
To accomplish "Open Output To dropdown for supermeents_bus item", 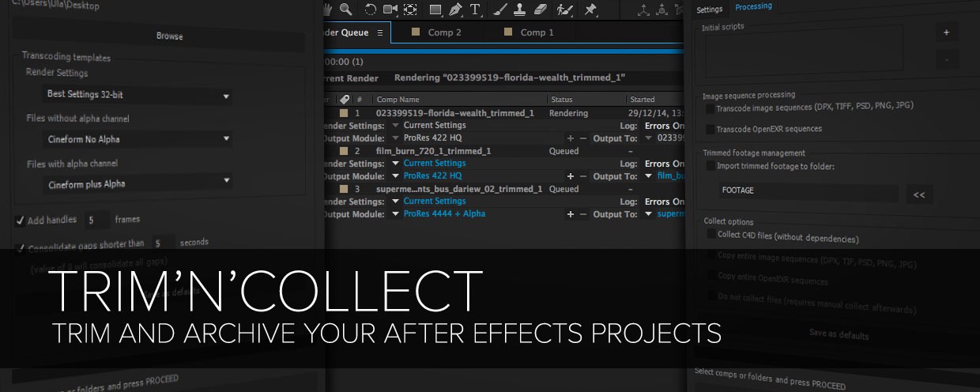I will pyautogui.click(x=649, y=214).
